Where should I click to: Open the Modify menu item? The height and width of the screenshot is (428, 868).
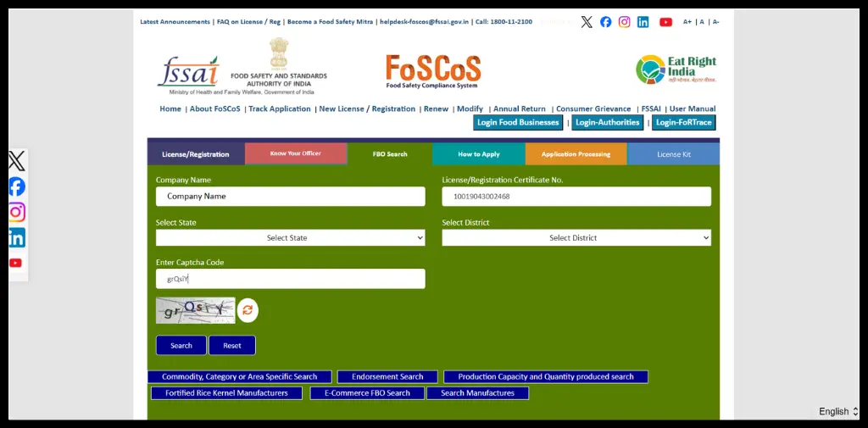470,108
